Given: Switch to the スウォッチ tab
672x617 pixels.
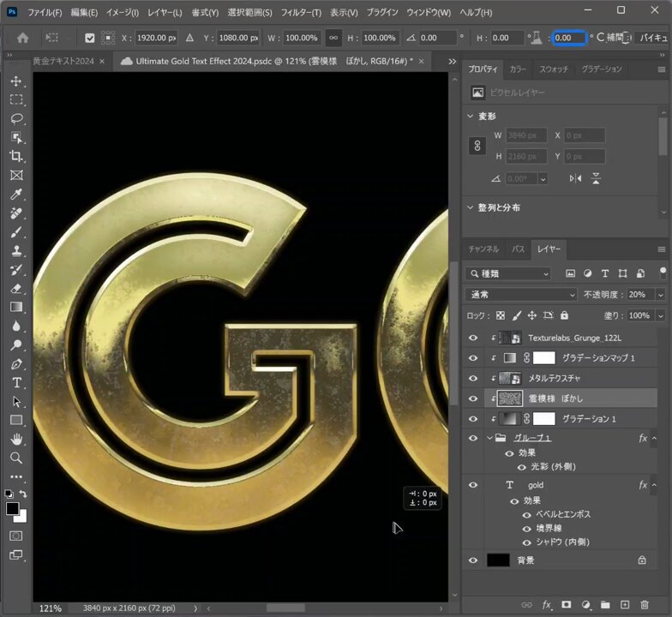Looking at the screenshot, I should point(554,69).
